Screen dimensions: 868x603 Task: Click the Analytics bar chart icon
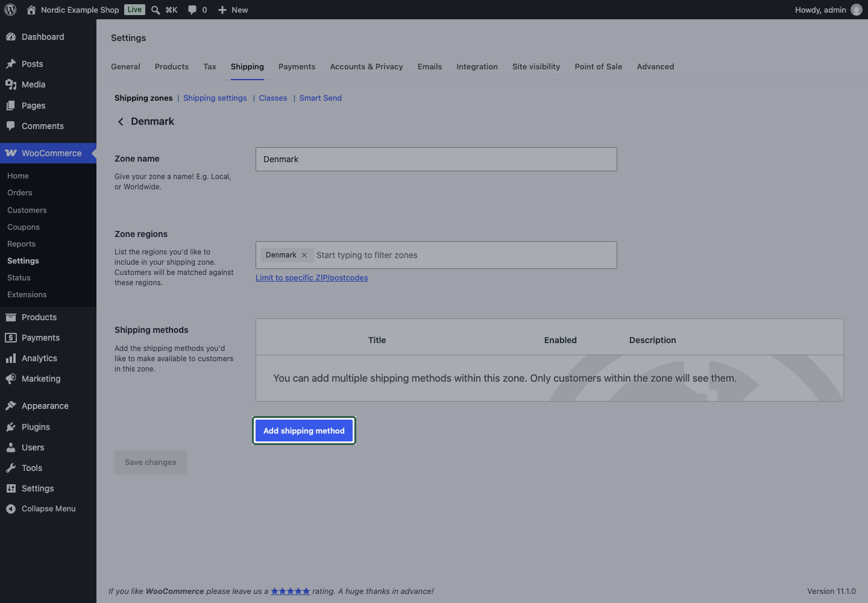pyautogui.click(x=11, y=358)
